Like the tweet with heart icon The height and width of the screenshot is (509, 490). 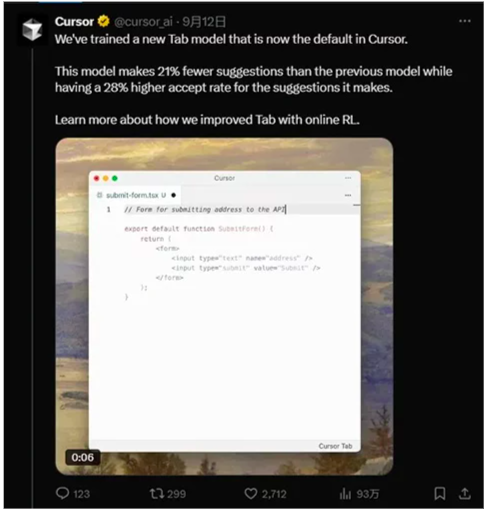coord(251,493)
